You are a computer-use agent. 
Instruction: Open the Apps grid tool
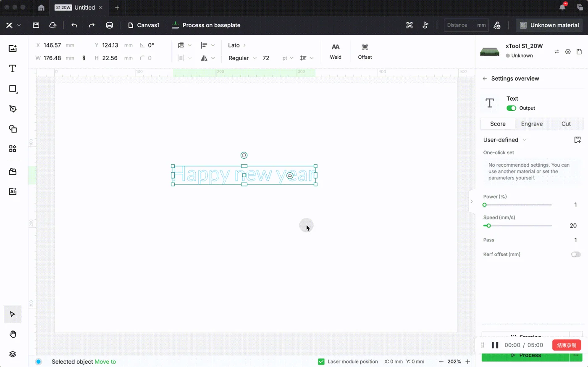tap(13, 149)
